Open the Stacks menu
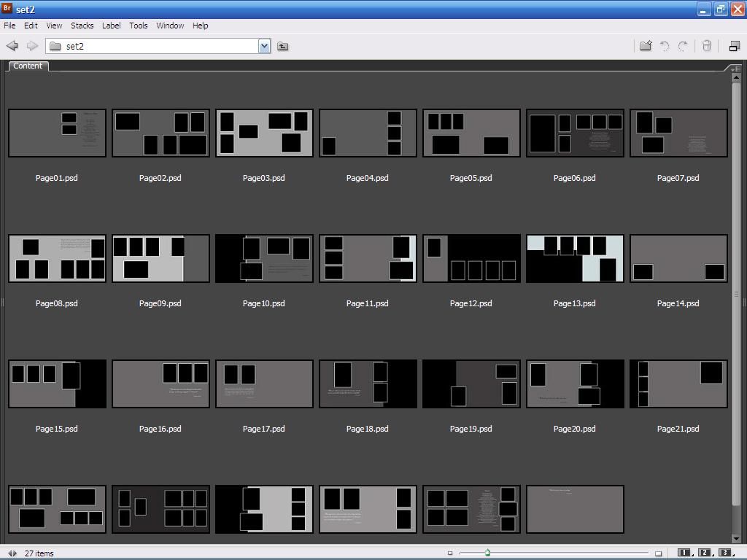The height and width of the screenshot is (560, 747). (x=82, y=26)
